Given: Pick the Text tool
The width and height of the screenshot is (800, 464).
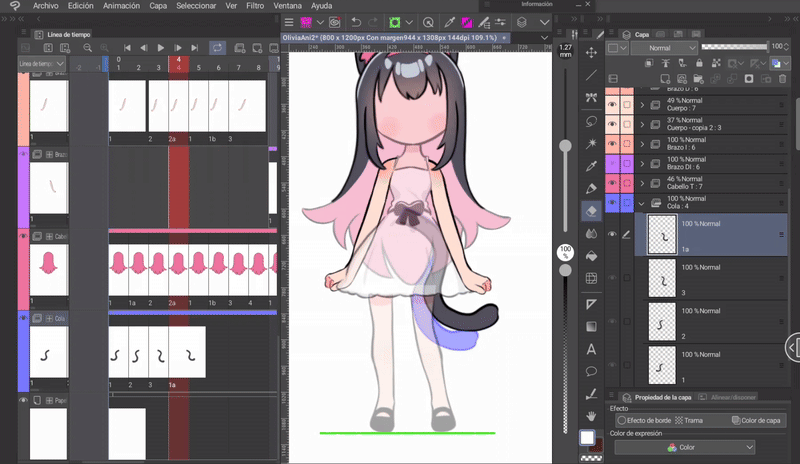Looking at the screenshot, I should click(x=591, y=349).
